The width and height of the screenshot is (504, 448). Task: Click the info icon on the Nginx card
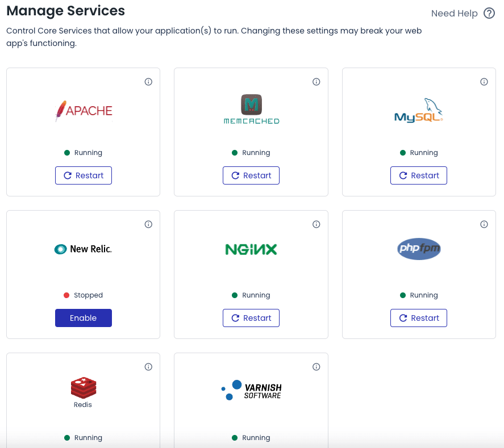pyautogui.click(x=316, y=224)
